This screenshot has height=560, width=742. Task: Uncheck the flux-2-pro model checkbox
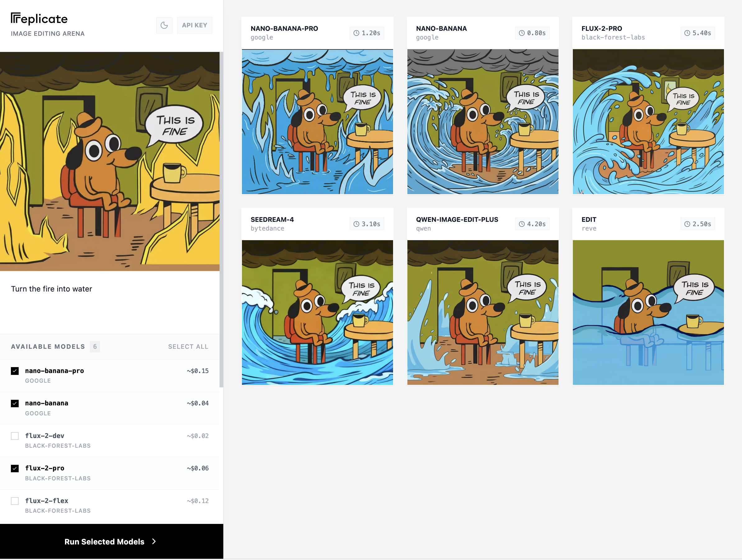tap(15, 469)
